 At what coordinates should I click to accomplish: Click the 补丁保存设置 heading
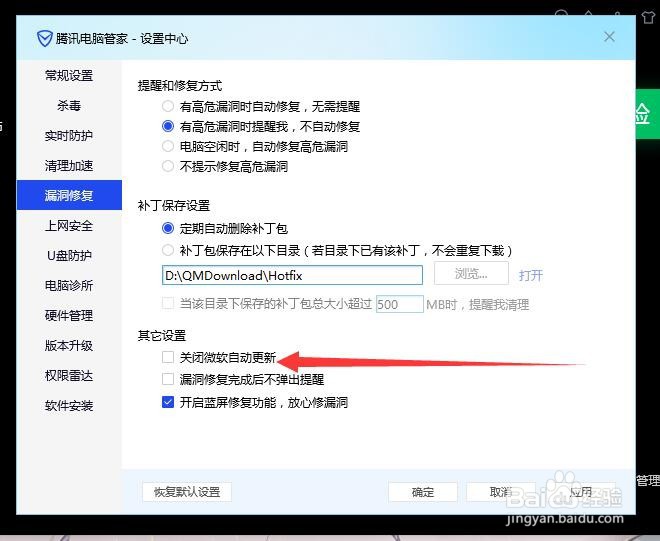pyautogui.click(x=174, y=206)
